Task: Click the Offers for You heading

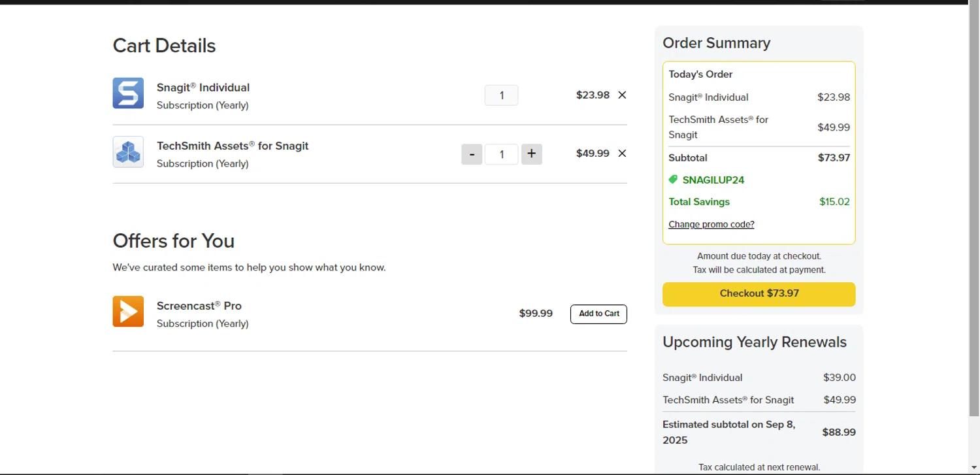Action: click(174, 241)
